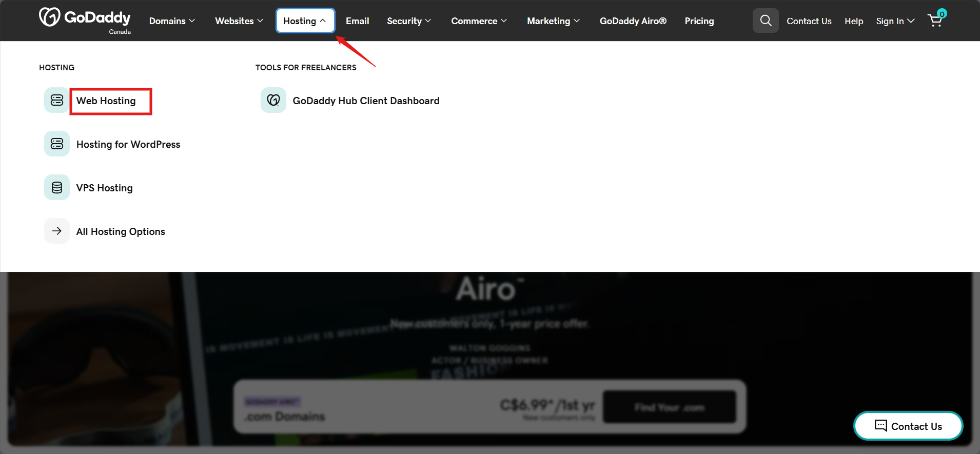Viewport: 980px width, 454px height.
Task: Expand the Commerce menu
Action: coord(479,21)
